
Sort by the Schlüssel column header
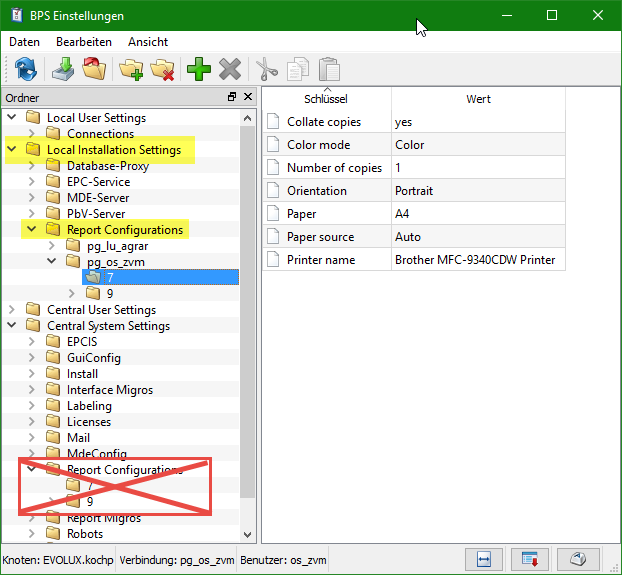pyautogui.click(x=325, y=99)
